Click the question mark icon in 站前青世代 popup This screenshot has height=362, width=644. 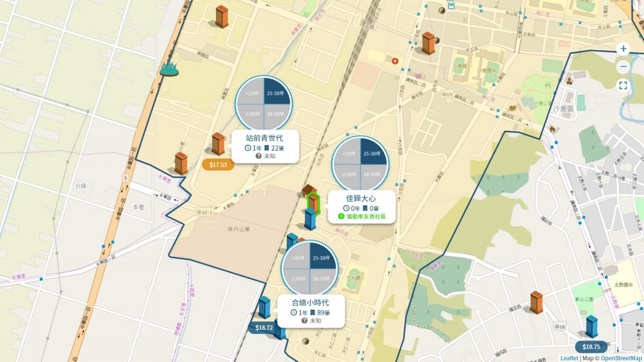click(x=259, y=156)
